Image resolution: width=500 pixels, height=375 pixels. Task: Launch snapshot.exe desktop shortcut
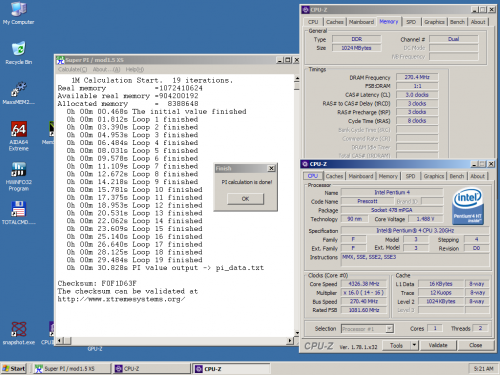[x=19, y=333]
